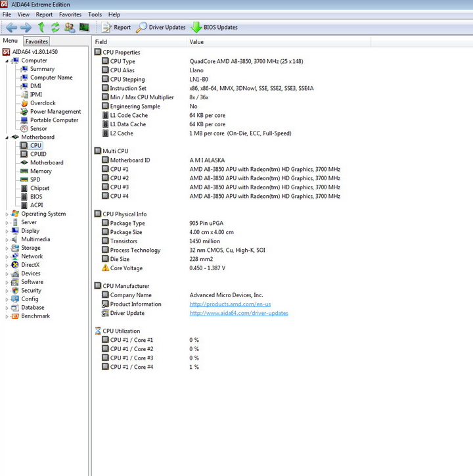Open the Tools menu
473x476 pixels.
click(95, 14)
